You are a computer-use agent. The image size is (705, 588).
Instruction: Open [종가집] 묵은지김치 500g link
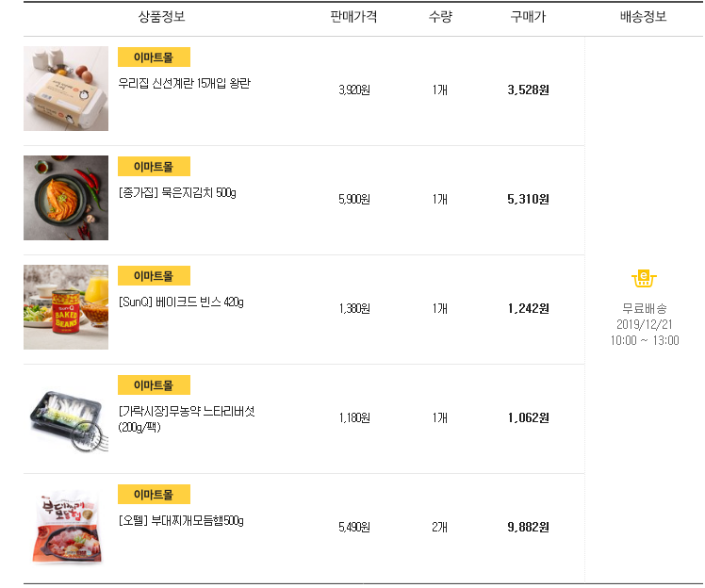coord(177,193)
